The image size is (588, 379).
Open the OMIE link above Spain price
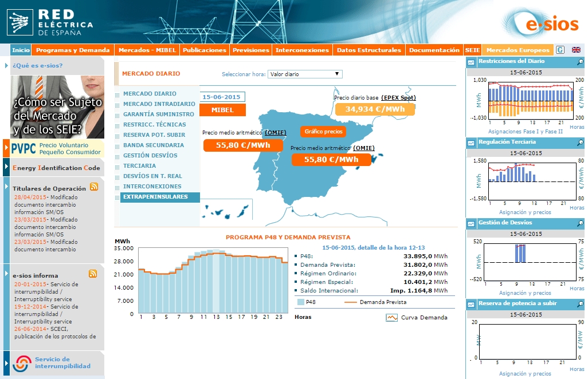click(364, 148)
